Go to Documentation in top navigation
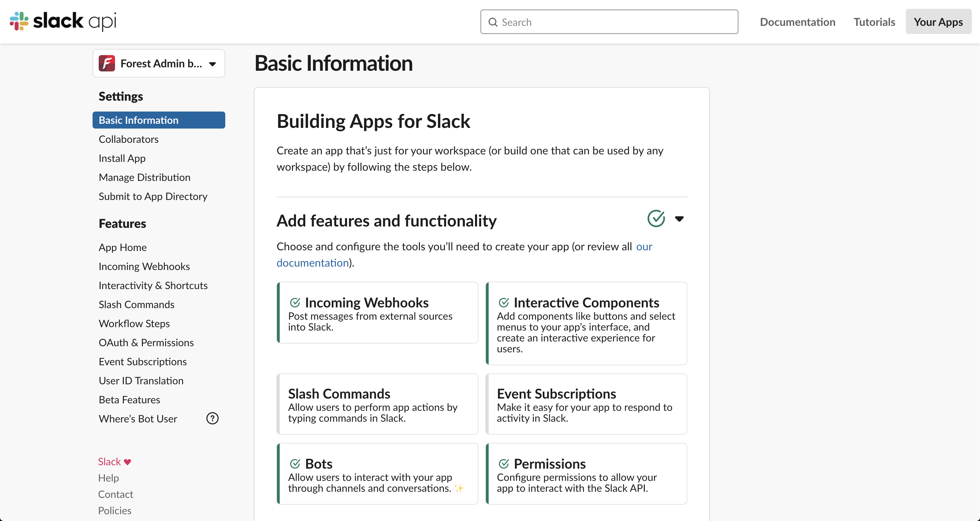 (x=797, y=22)
